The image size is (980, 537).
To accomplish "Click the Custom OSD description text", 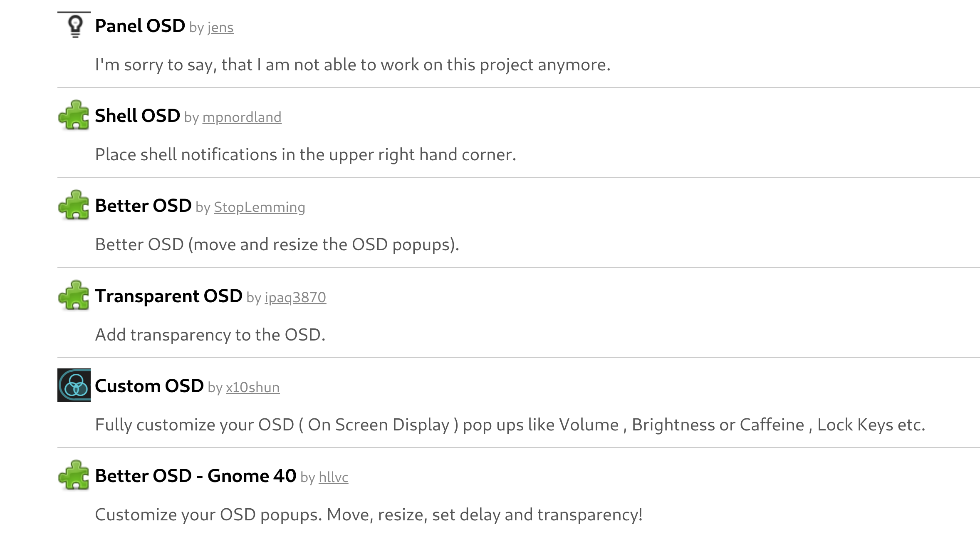I will (x=510, y=425).
